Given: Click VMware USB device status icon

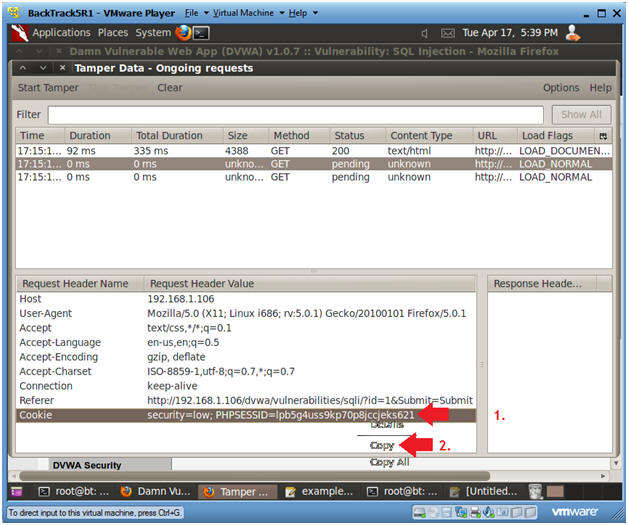Looking at the screenshot, I should click(x=489, y=512).
